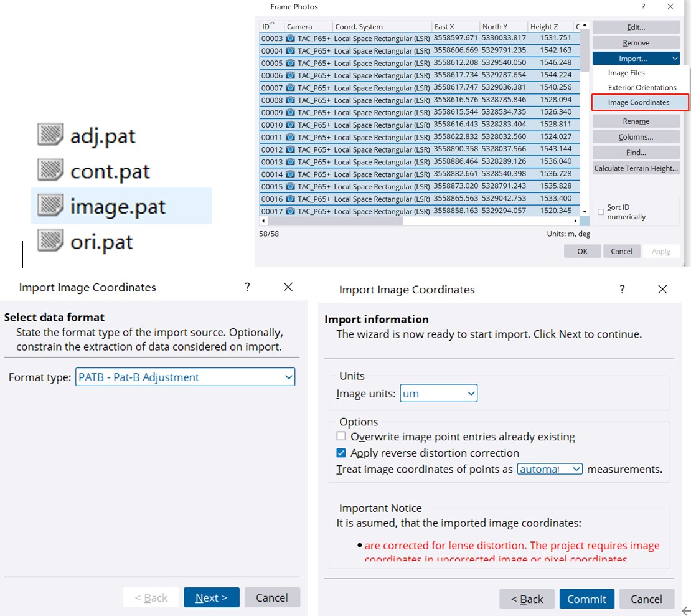The height and width of the screenshot is (616, 691).
Task: Click the East X column header
Action: (455, 27)
